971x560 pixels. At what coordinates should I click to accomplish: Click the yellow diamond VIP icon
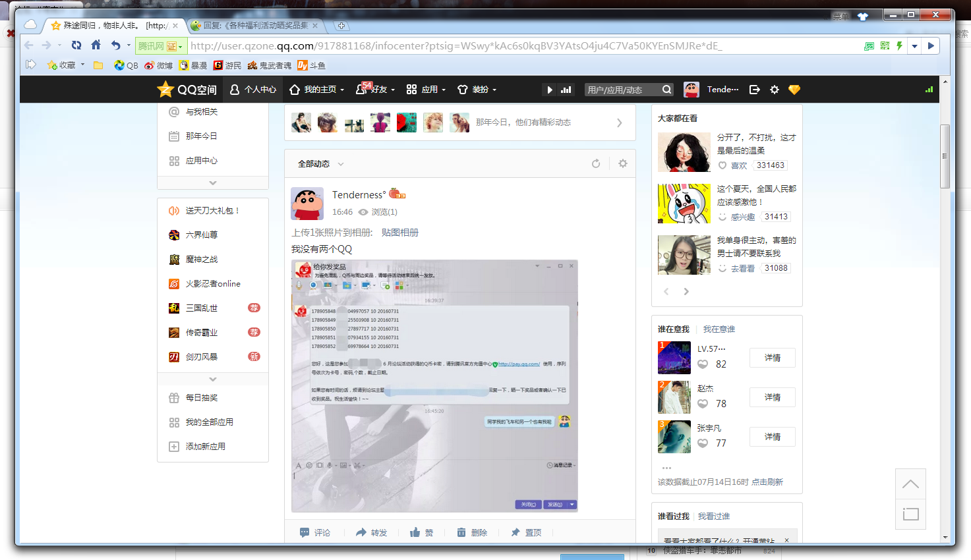click(794, 90)
